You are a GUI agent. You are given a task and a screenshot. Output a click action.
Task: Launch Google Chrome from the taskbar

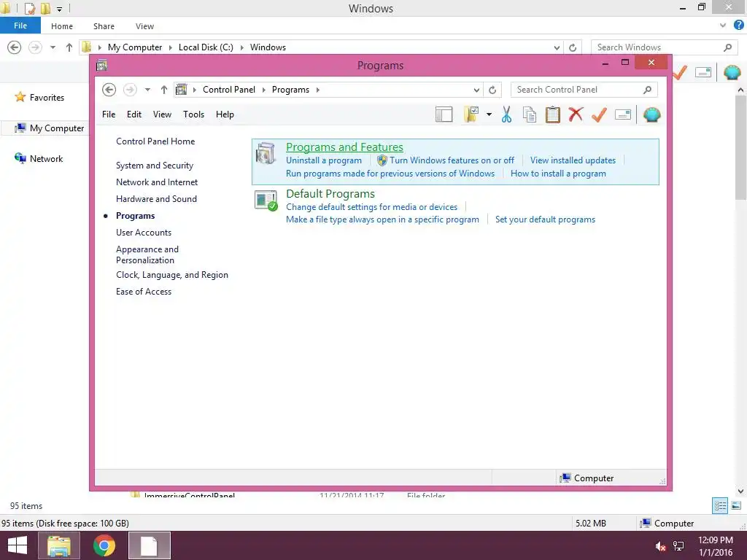[104, 545]
